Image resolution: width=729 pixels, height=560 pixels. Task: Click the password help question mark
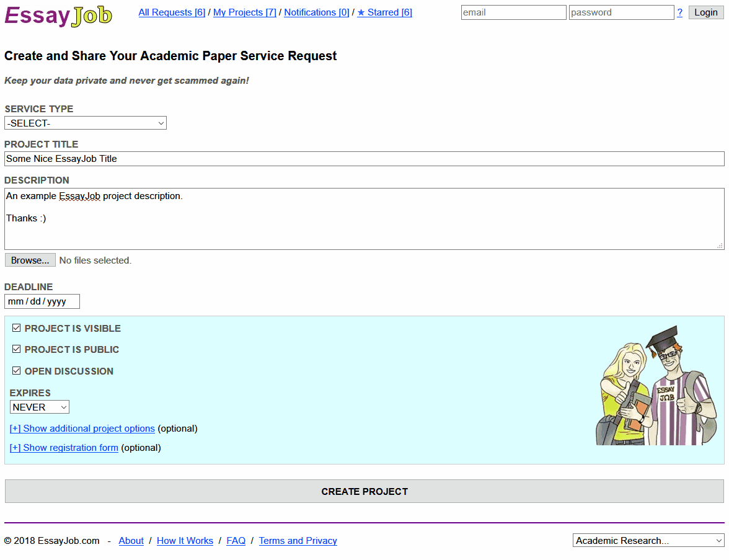[x=679, y=12]
